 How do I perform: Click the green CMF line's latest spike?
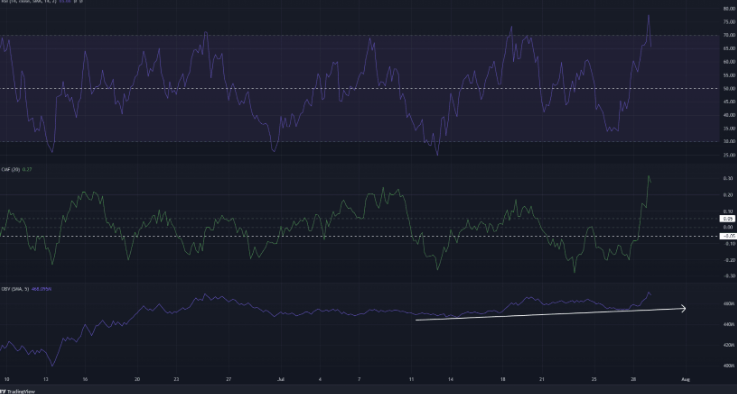tap(649, 177)
